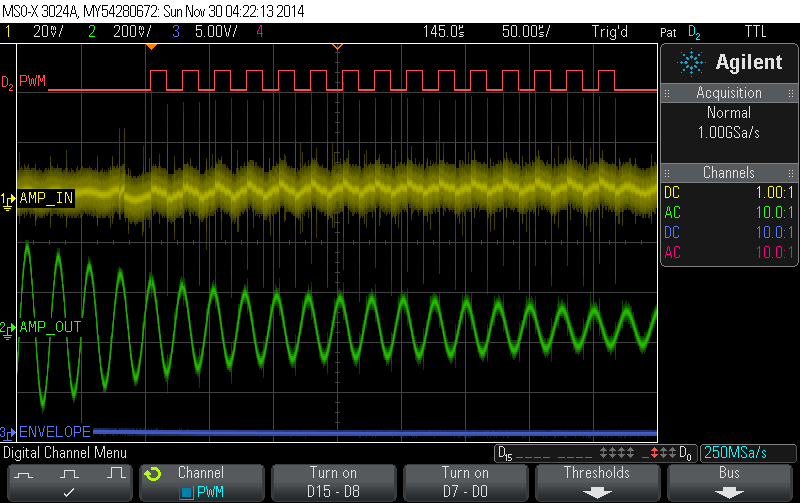Click the Trig'd trigger status indicator
Viewport: 800px width, 503px height.
(x=610, y=32)
